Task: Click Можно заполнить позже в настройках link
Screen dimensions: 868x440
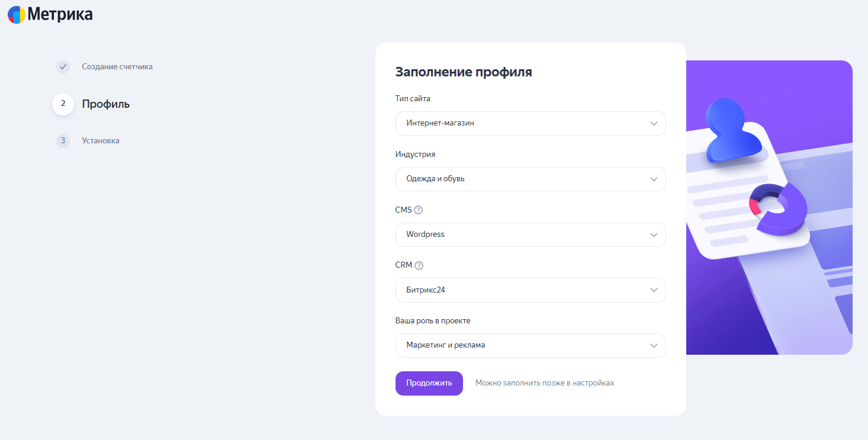Action: point(545,383)
